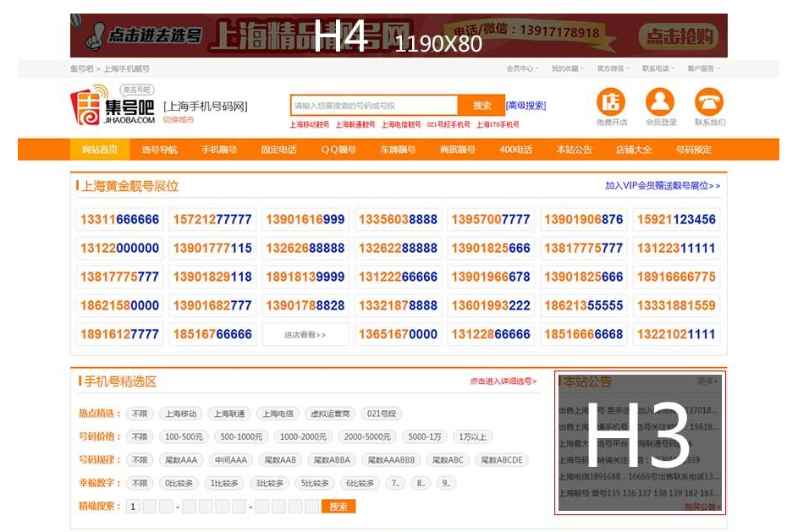Click the 集号吧 site logo

pyautogui.click(x=113, y=105)
